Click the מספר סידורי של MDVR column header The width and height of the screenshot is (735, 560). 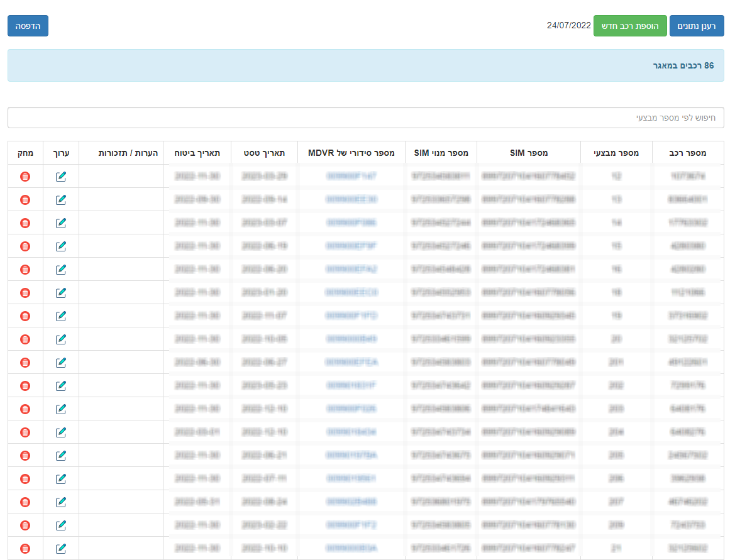351,153
